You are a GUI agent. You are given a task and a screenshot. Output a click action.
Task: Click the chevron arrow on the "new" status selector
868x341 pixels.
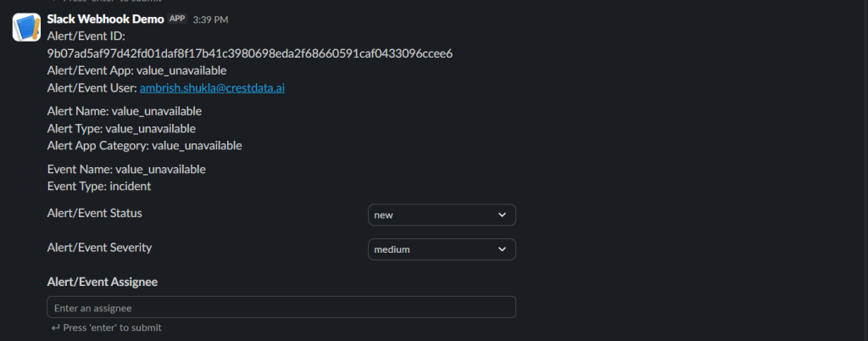pyautogui.click(x=502, y=215)
